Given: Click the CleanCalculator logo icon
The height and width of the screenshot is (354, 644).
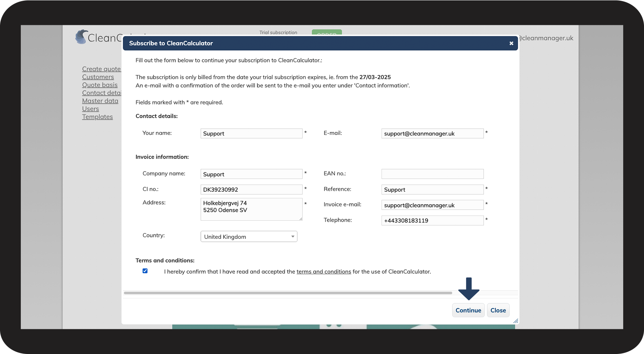Looking at the screenshot, I should tap(81, 37).
